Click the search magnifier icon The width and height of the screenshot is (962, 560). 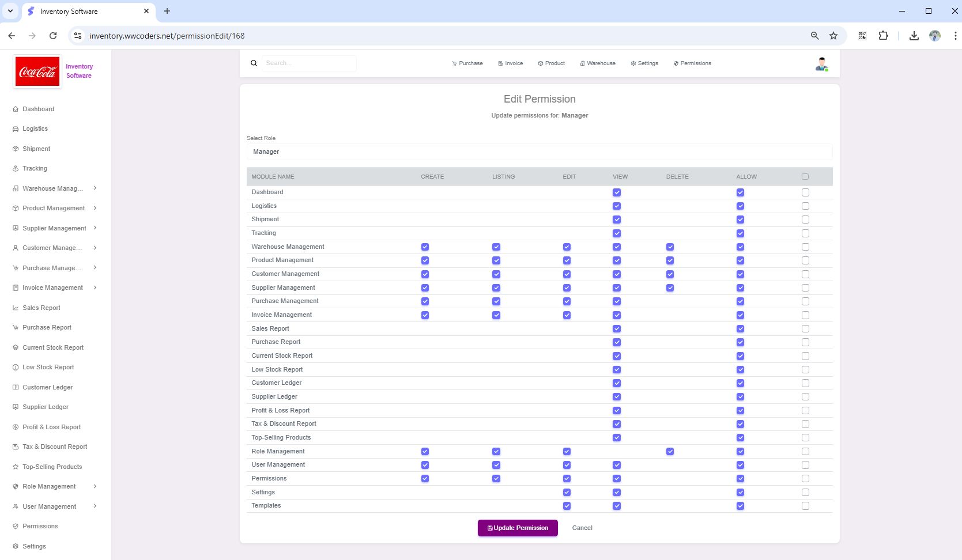click(254, 63)
